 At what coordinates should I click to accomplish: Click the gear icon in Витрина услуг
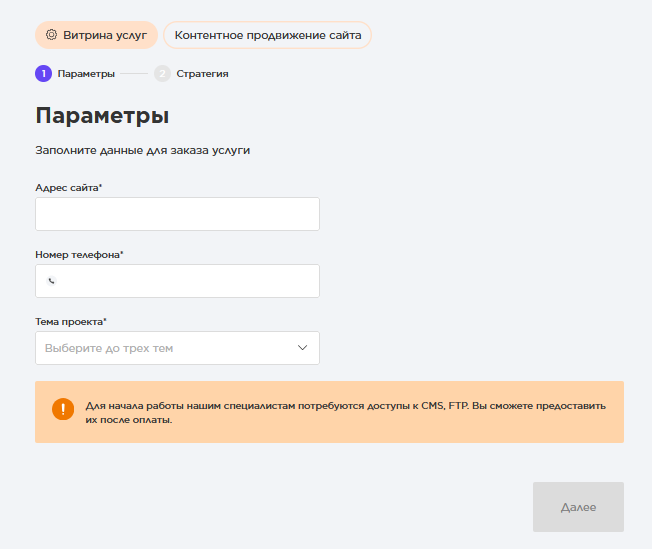(x=52, y=35)
